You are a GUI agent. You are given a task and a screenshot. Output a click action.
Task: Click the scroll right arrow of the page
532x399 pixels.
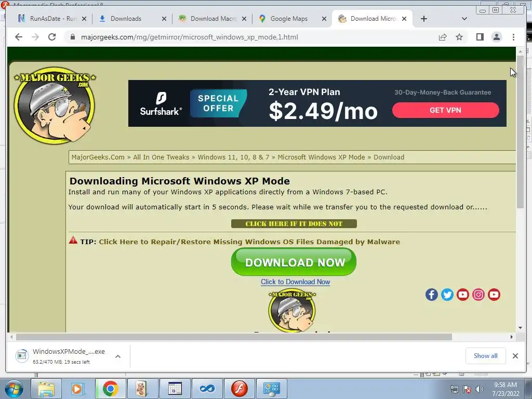[x=512, y=337]
